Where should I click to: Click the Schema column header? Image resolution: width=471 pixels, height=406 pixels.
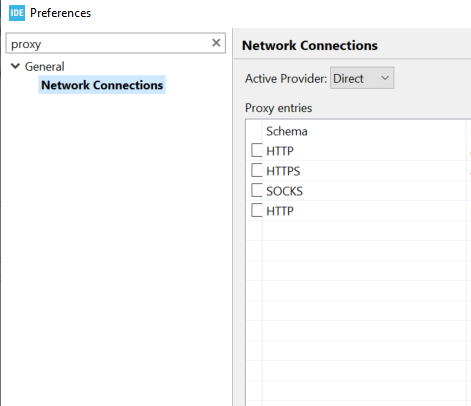tap(287, 131)
